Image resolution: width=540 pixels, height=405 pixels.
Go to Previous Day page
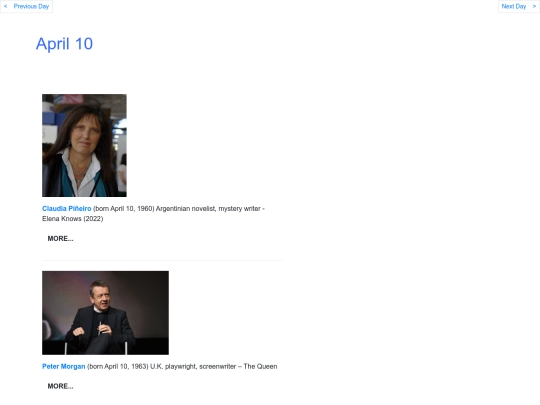27,6
